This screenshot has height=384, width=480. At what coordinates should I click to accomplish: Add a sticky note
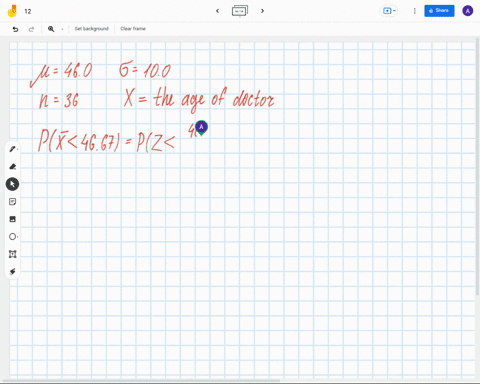(x=12, y=202)
